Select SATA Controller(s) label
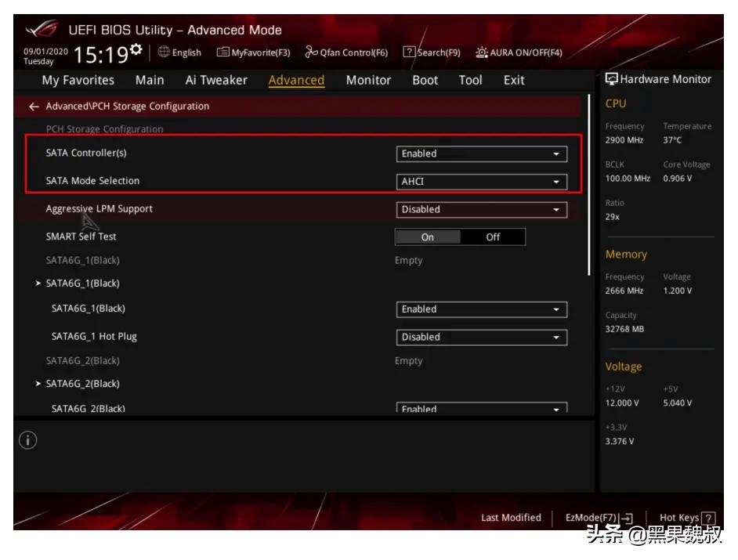Viewport: 738px width, 560px height. 86,153
